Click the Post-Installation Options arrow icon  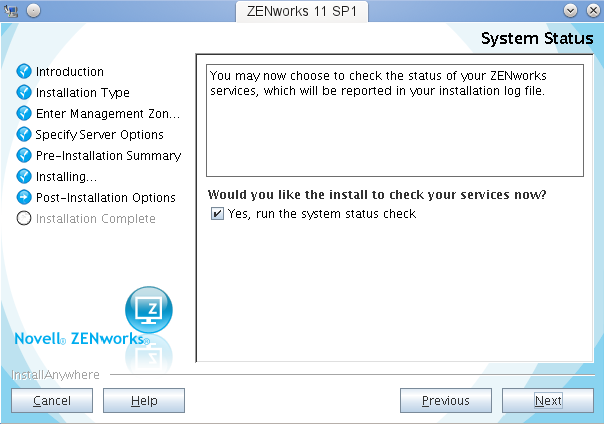coord(25,198)
